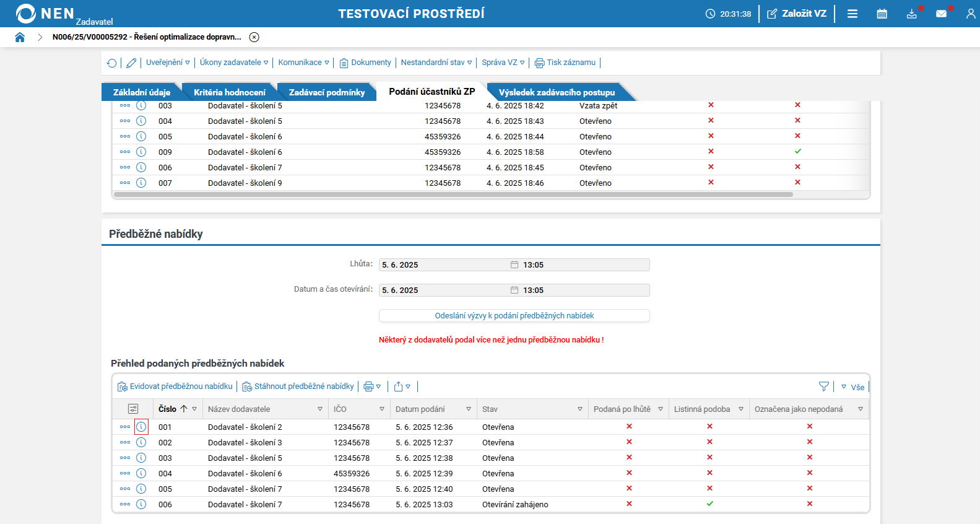This screenshot has height=524, width=980.
Task: Open filter arrow on Označena jako nepodaná column
Action: pyautogui.click(x=861, y=409)
